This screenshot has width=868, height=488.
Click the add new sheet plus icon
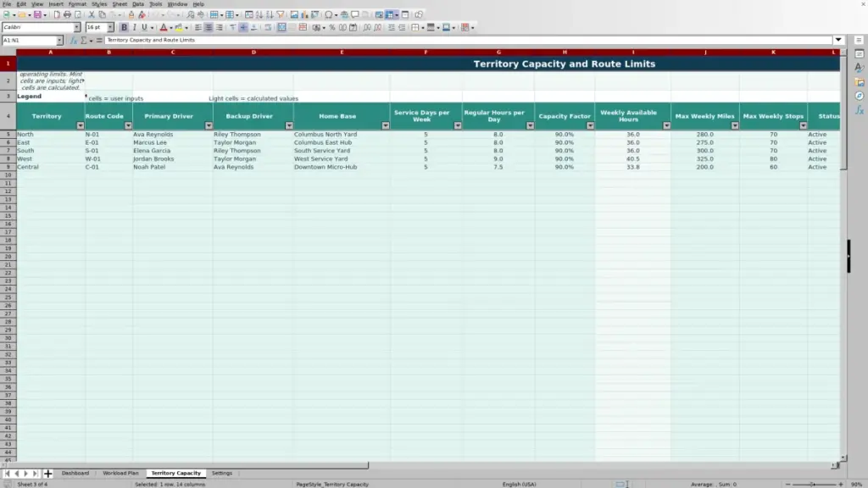[x=47, y=474]
